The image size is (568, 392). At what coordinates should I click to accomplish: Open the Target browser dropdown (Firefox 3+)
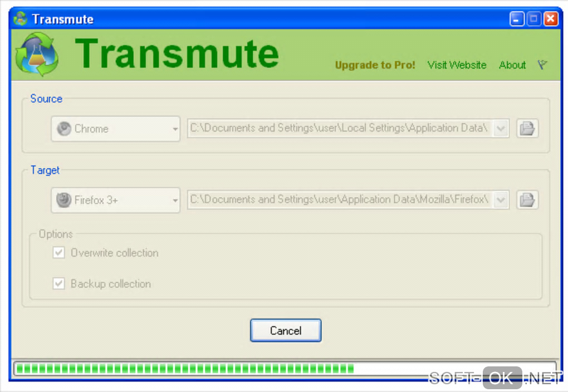coord(116,200)
